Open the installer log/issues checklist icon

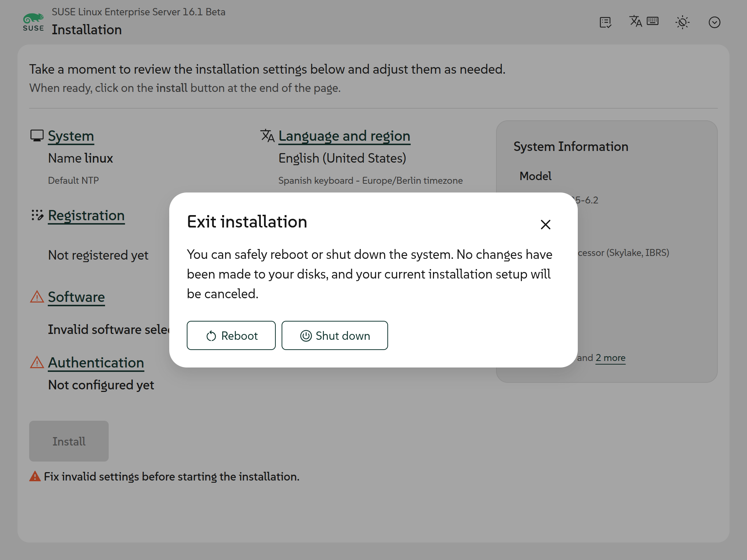pos(605,23)
